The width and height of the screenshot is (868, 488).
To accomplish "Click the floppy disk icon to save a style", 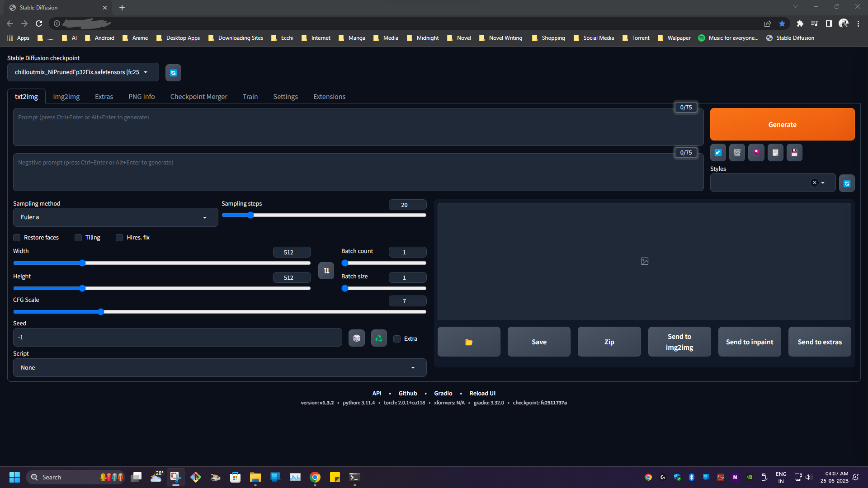I will (x=794, y=152).
